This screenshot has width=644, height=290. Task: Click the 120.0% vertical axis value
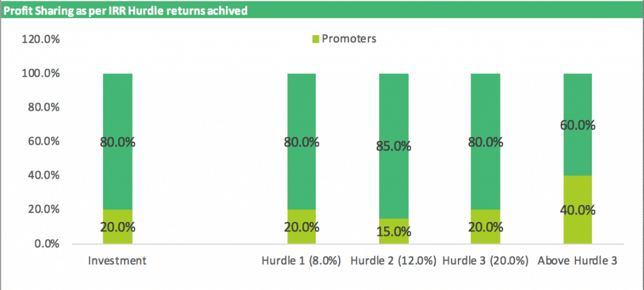(x=41, y=40)
